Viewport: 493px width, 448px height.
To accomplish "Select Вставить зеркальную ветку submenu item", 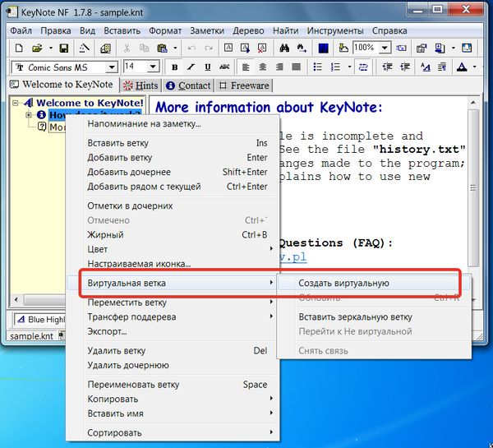I will tap(355, 316).
